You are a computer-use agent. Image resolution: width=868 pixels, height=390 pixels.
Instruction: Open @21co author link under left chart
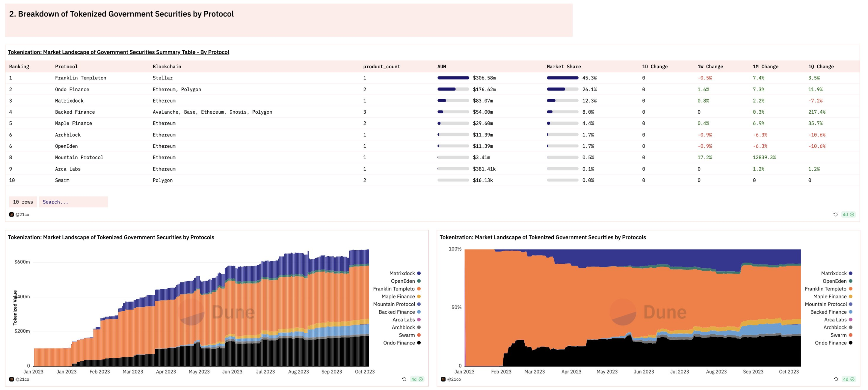pyautogui.click(x=22, y=379)
